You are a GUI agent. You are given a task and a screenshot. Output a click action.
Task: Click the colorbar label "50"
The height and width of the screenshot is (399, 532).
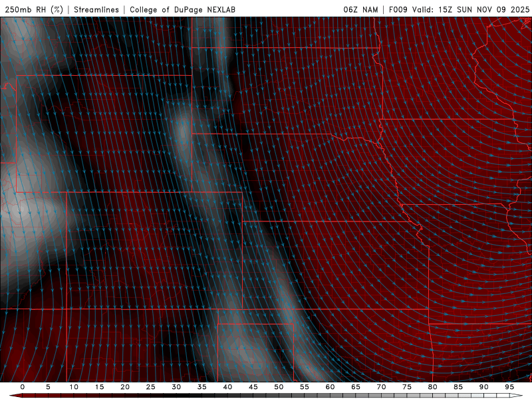coord(279,387)
